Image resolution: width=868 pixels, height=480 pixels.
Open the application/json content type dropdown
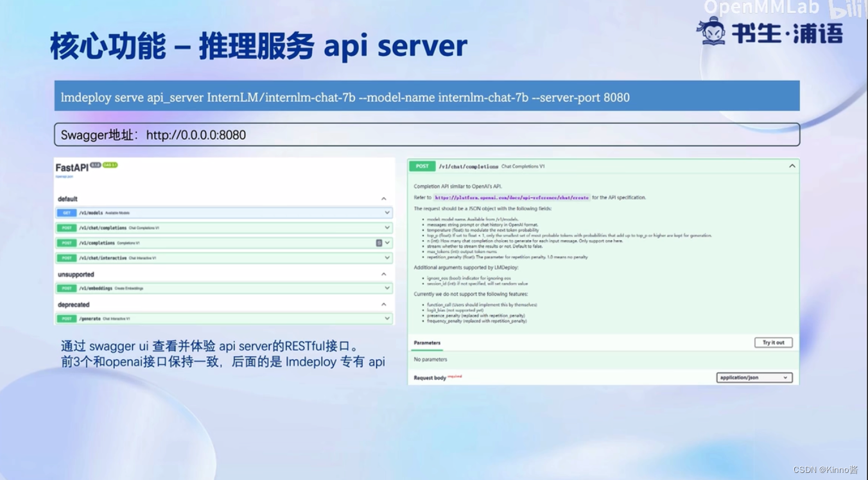click(754, 378)
